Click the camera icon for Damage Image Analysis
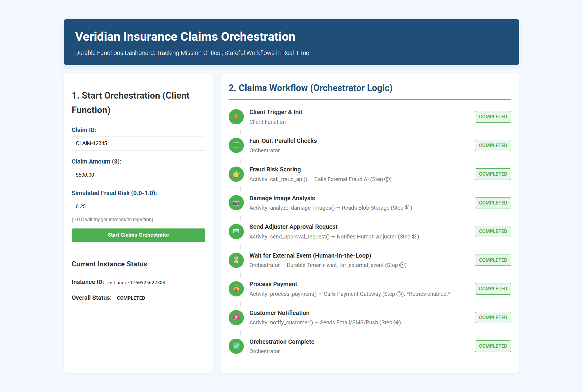This screenshot has height=392, width=583. [x=236, y=203]
